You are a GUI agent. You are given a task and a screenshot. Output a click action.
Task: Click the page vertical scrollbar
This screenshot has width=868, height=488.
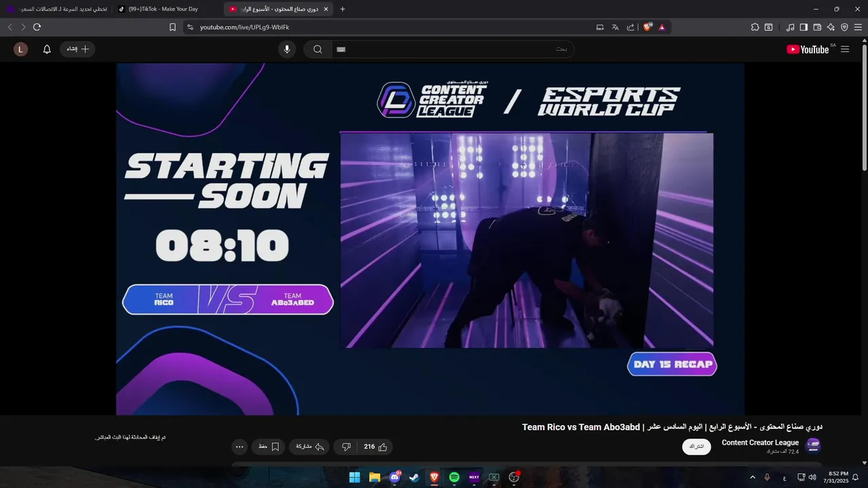pyautogui.click(x=864, y=106)
